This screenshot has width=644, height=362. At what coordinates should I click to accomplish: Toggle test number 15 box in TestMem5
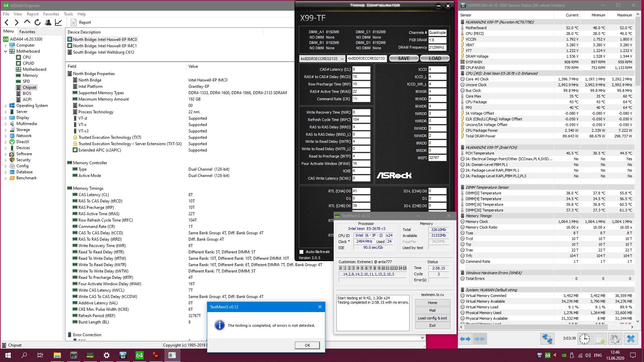pyautogui.click(x=405, y=268)
